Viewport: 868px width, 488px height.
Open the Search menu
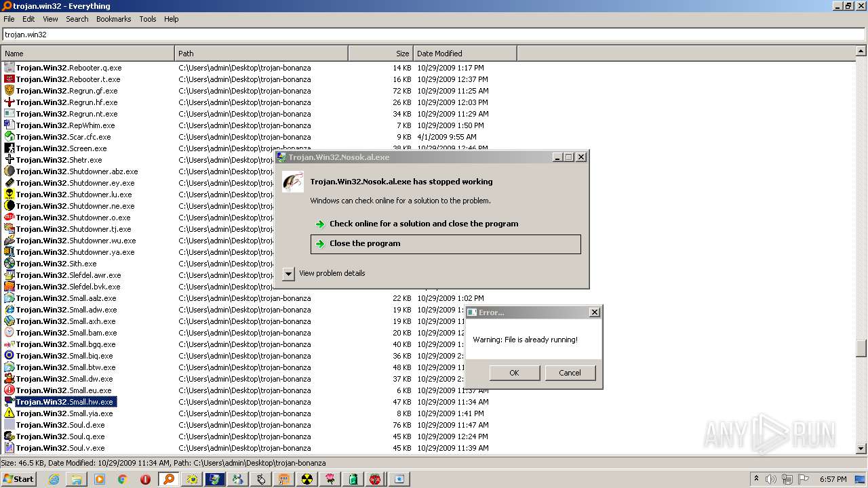click(x=77, y=19)
